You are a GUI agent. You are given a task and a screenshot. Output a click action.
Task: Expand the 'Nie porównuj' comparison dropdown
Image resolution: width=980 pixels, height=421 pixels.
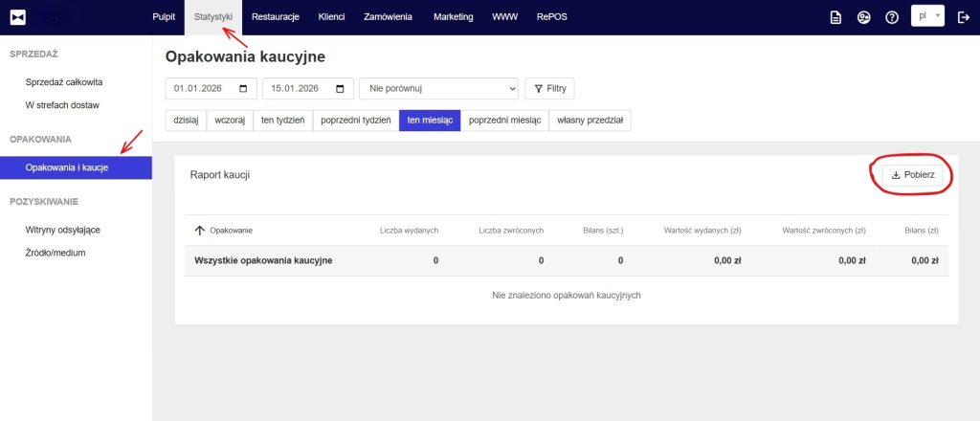[x=438, y=89]
